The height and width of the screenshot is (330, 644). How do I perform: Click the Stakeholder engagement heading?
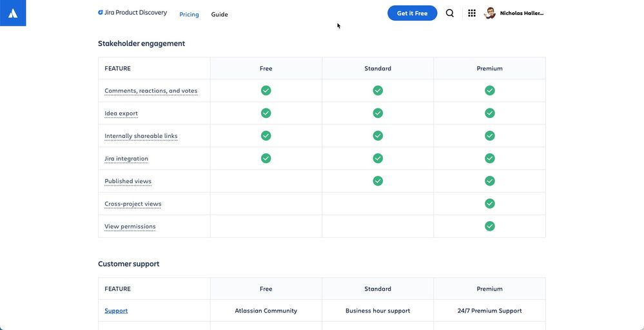[141, 43]
